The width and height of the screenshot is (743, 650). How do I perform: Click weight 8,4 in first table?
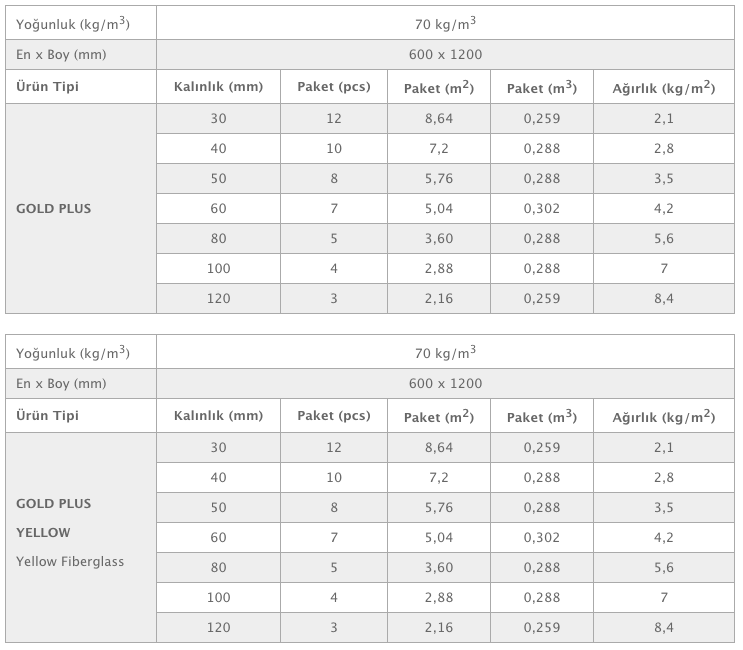click(663, 298)
